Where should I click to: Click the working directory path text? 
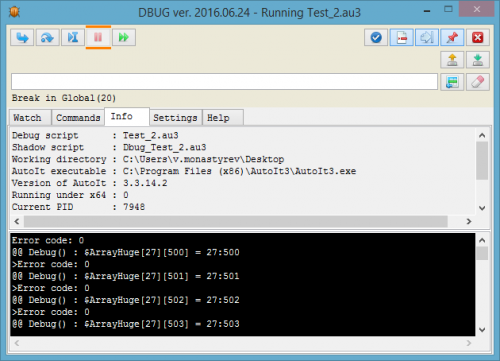tap(203, 159)
